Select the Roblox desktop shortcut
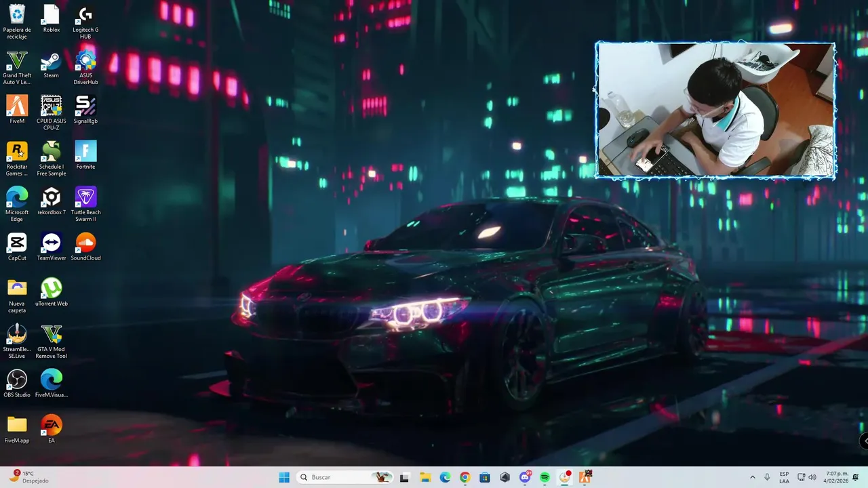Image resolution: width=868 pixels, height=488 pixels. click(x=52, y=18)
